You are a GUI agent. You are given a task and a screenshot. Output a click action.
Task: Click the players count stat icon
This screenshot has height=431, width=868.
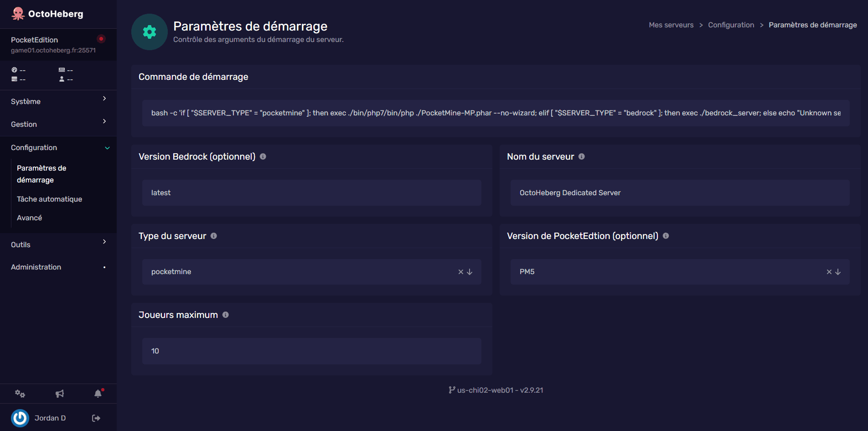tap(62, 79)
